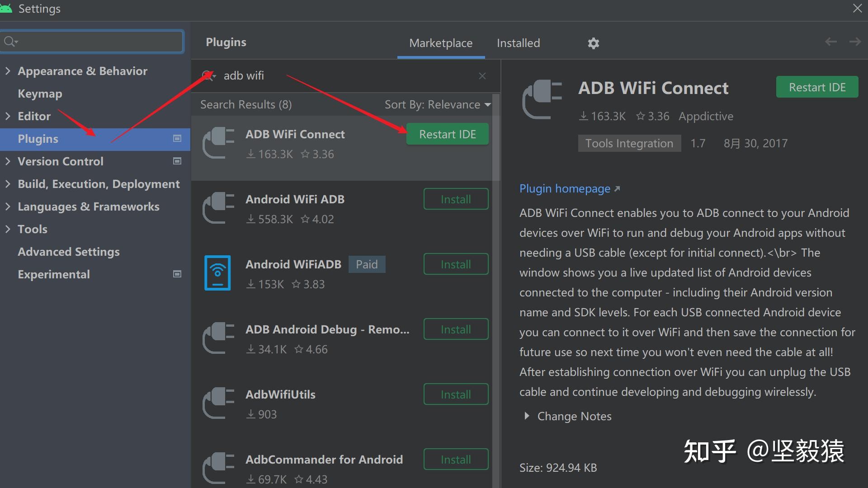
Task: Click the Experimental project-level settings icon
Action: [x=177, y=274]
